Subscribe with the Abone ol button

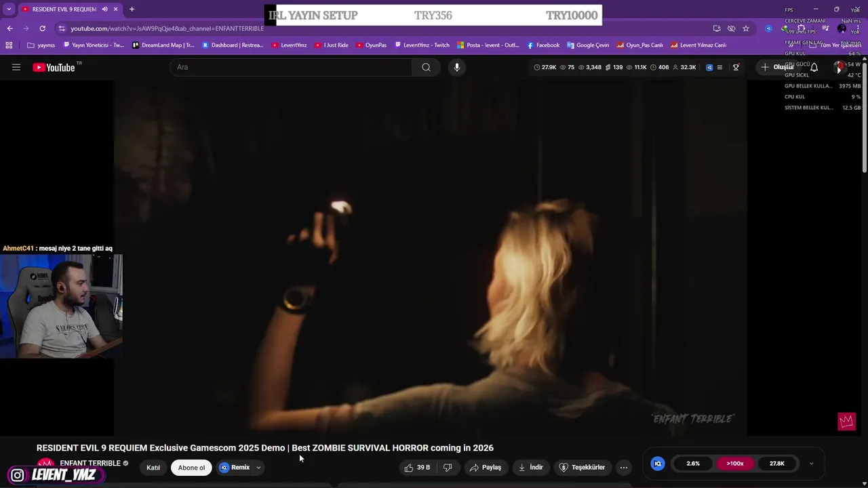click(x=191, y=468)
